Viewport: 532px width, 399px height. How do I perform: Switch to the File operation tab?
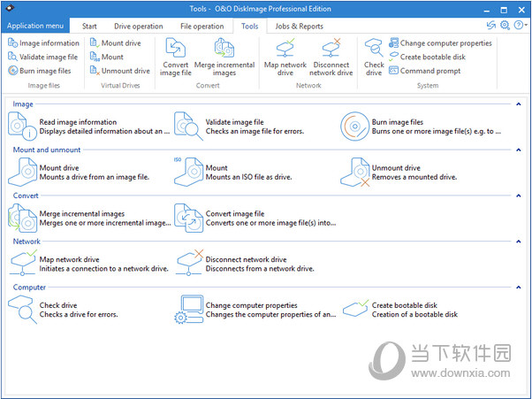[x=201, y=27]
